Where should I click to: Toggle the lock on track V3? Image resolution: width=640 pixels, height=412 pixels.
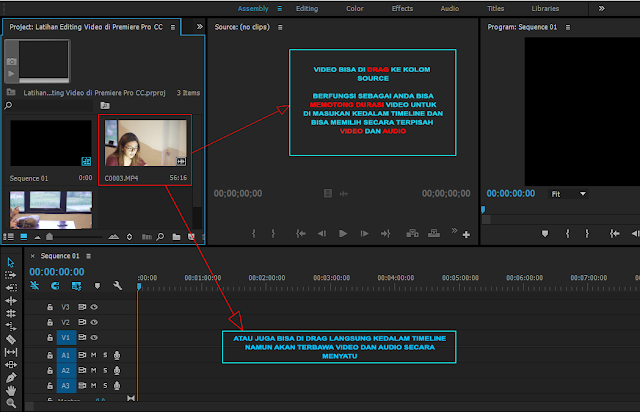(50, 307)
